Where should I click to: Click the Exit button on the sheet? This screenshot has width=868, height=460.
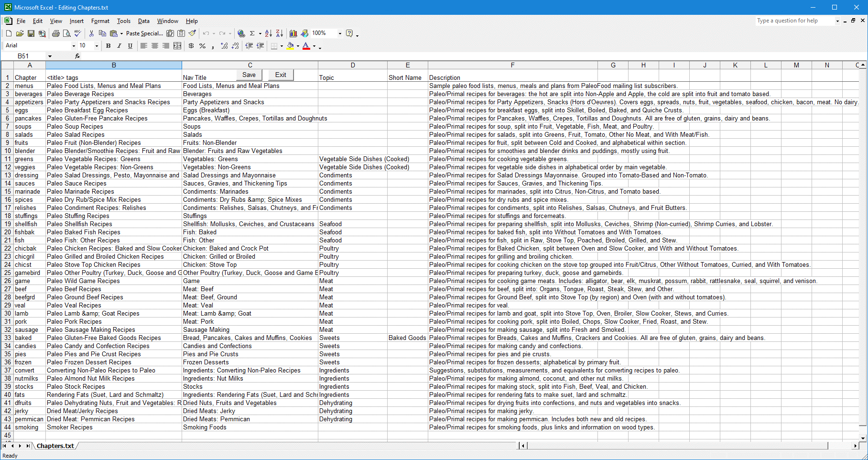coord(281,75)
